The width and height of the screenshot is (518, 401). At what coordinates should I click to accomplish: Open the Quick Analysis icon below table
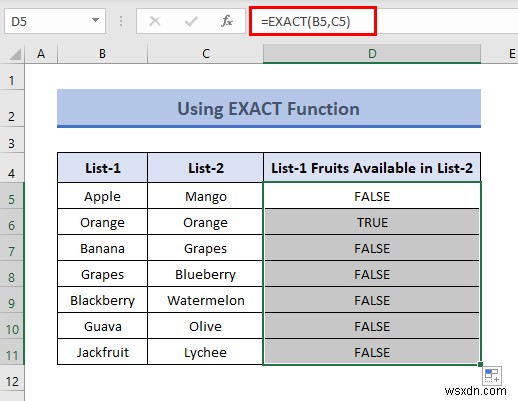click(x=492, y=375)
